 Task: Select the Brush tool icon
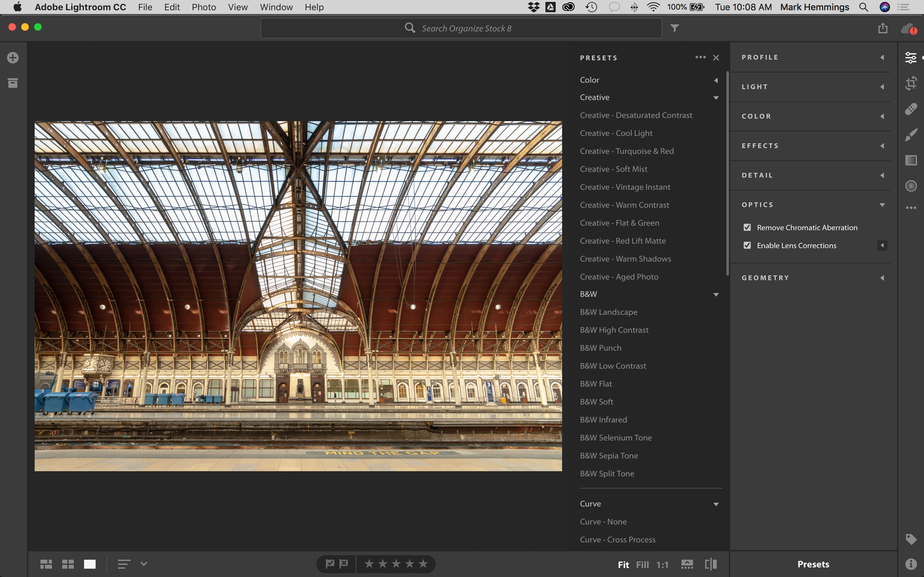coord(911,135)
